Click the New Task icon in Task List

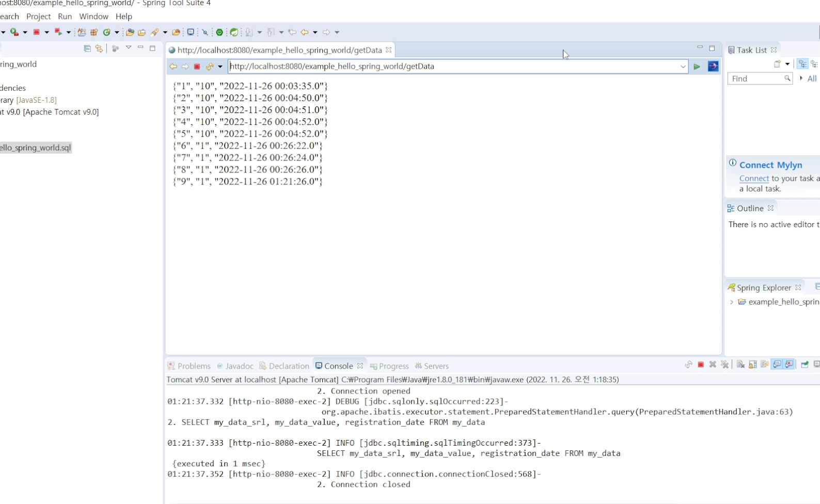click(x=777, y=64)
